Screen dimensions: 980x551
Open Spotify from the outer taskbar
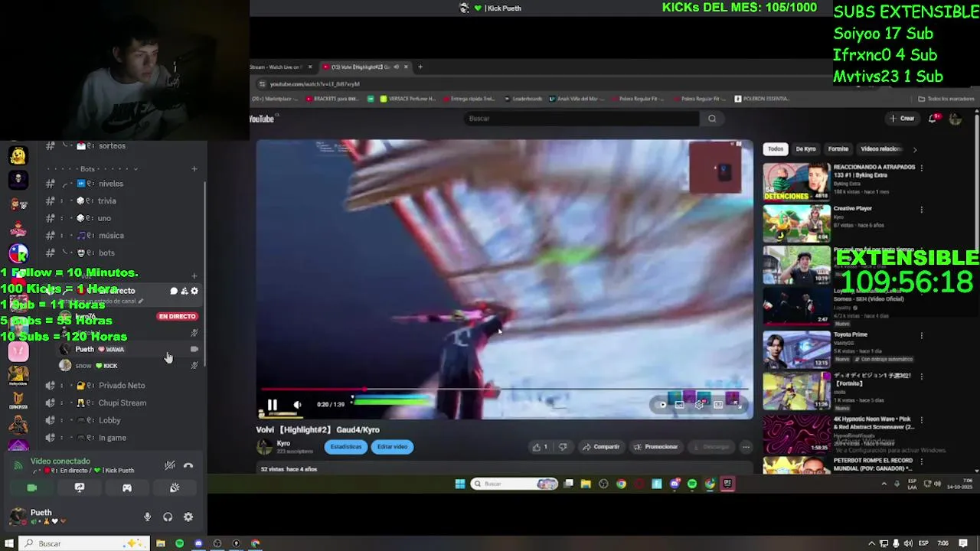pos(179,543)
